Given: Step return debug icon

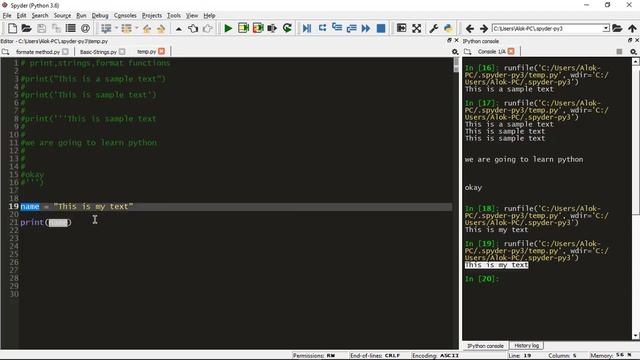Looking at the screenshot, I should [351, 28].
